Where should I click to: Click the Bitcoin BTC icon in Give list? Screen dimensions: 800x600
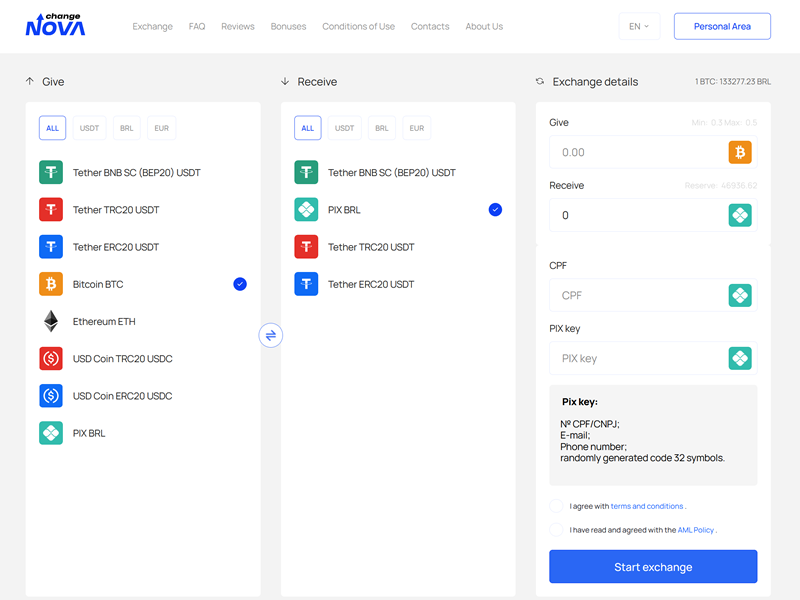[51, 284]
